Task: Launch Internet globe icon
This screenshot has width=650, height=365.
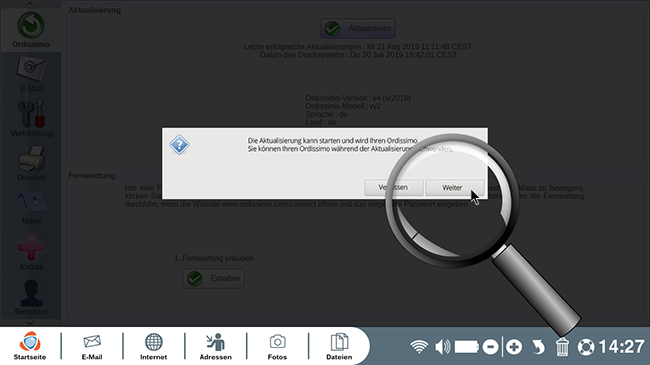Action: tap(153, 346)
